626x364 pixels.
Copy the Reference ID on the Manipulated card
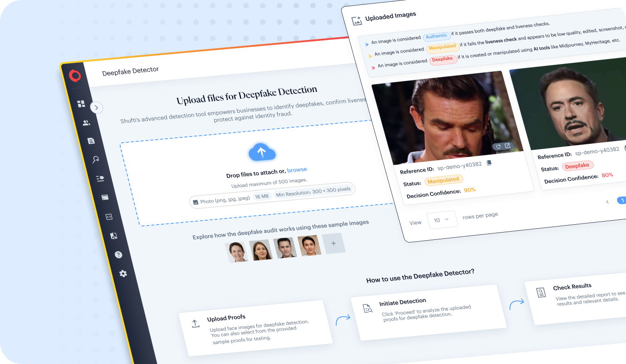[489, 162]
